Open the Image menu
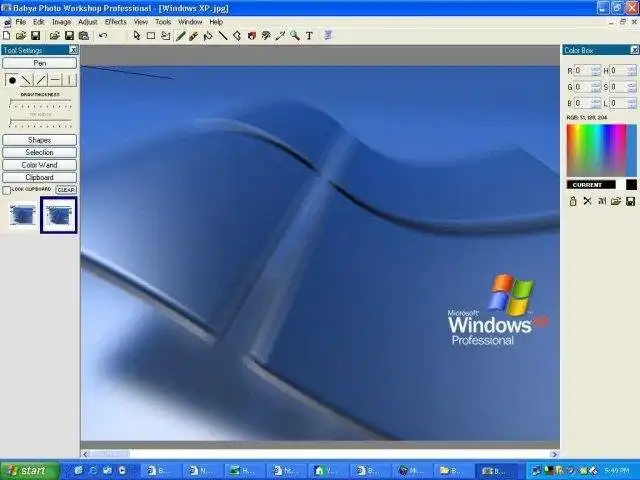Image resolution: width=640 pixels, height=480 pixels. pyautogui.click(x=61, y=22)
